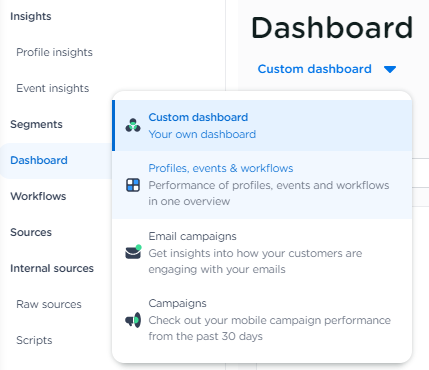Click the Profiles, events & workflows grid icon
Screen dimensions: 429x370
point(133,185)
